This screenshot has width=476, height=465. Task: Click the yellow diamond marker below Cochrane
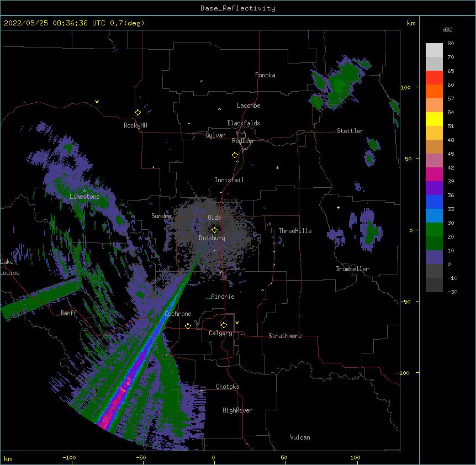188,326
